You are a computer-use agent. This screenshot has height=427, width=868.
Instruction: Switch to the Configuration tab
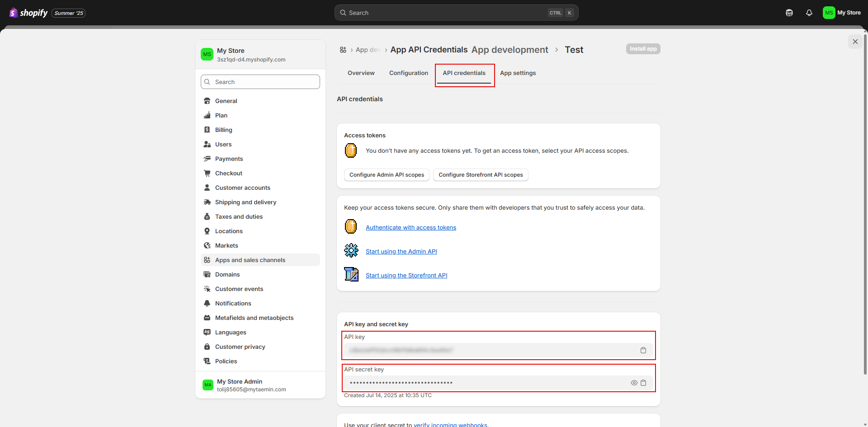point(409,73)
